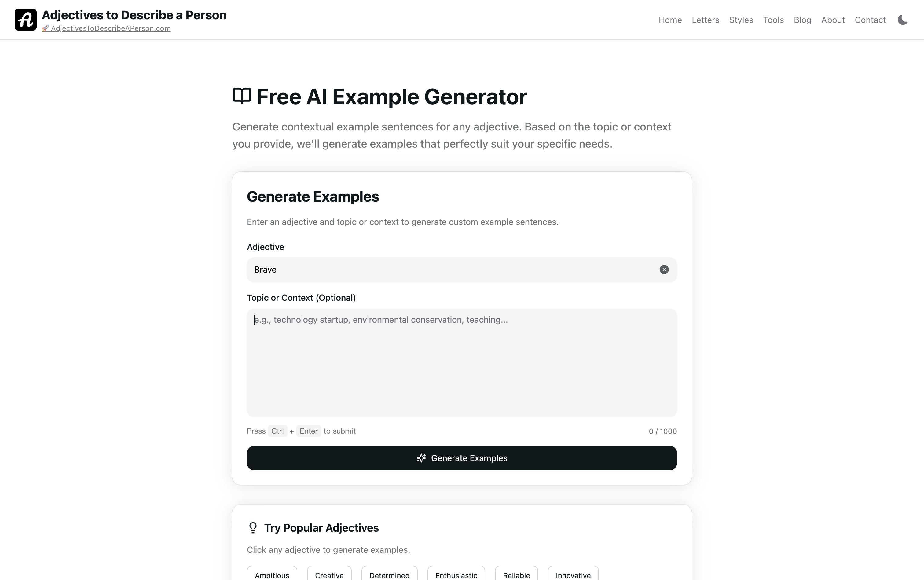Click the site logo icon
This screenshot has width=924, height=580.
pyautogui.click(x=26, y=20)
